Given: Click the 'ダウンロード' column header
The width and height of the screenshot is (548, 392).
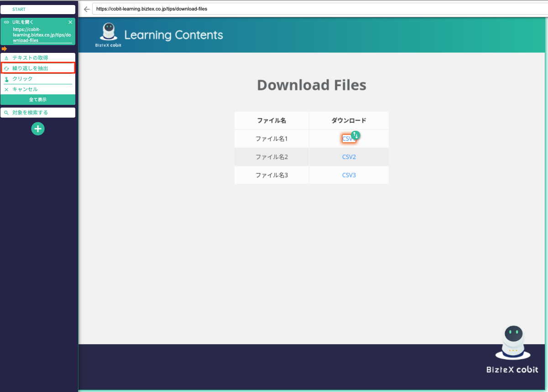Looking at the screenshot, I should point(349,121).
